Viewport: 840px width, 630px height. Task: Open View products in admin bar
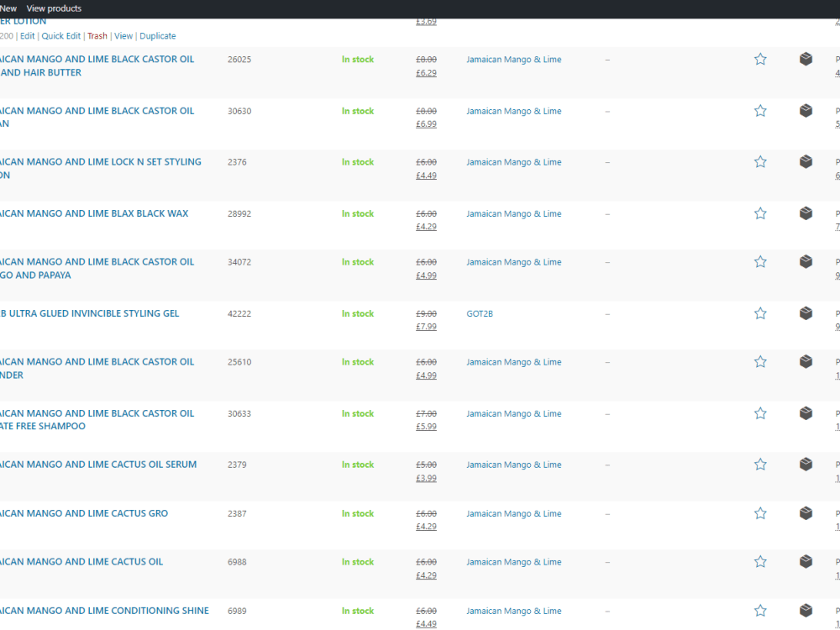tap(54, 8)
